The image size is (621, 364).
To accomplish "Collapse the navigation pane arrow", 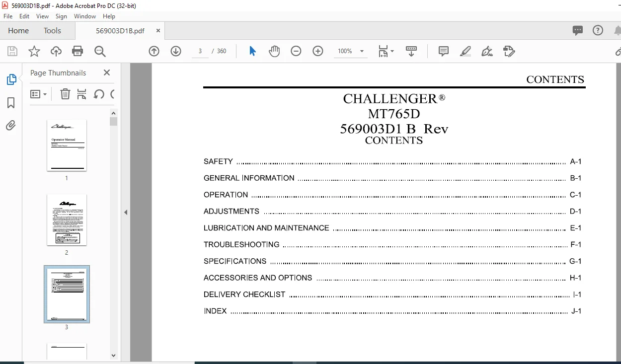I will tap(126, 212).
